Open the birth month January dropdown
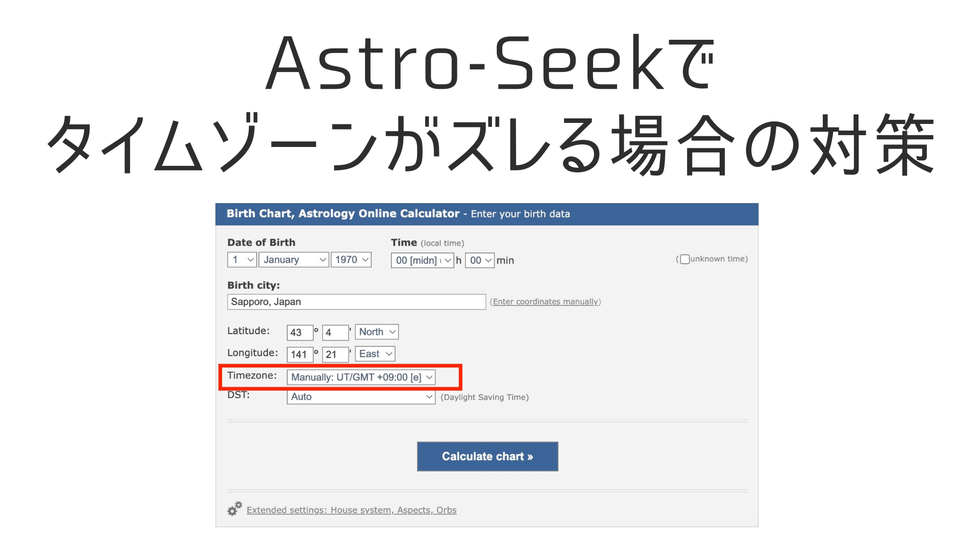 point(293,260)
